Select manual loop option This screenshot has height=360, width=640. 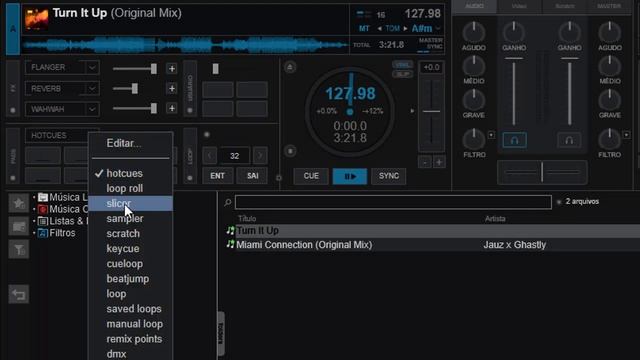[x=134, y=324]
